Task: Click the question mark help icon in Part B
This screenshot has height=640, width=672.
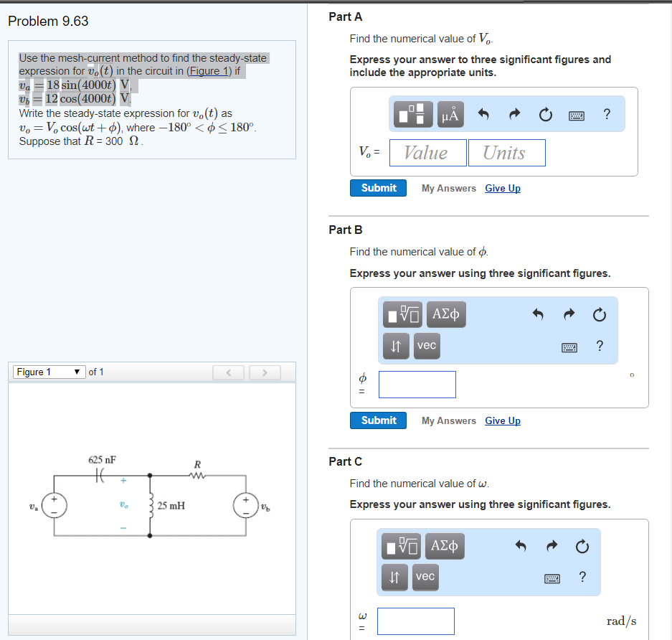Action: (x=599, y=346)
